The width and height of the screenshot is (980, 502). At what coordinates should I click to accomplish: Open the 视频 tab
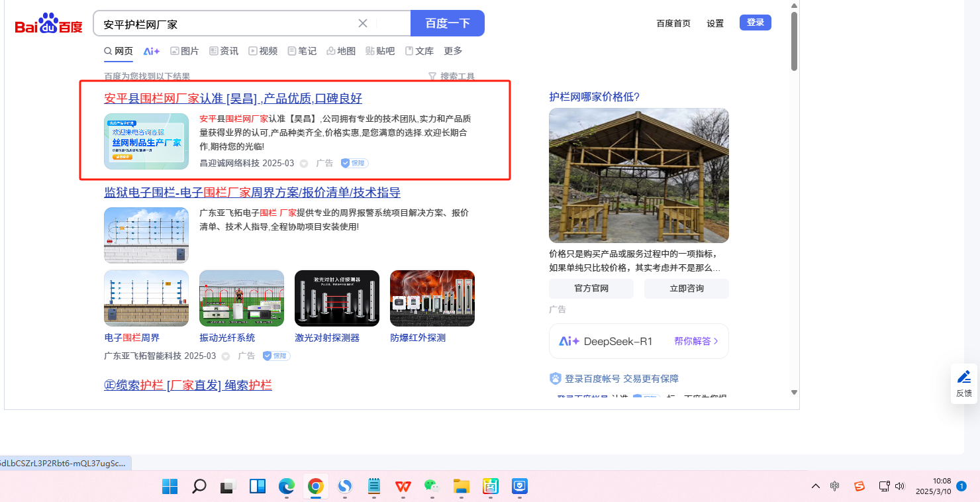point(263,51)
